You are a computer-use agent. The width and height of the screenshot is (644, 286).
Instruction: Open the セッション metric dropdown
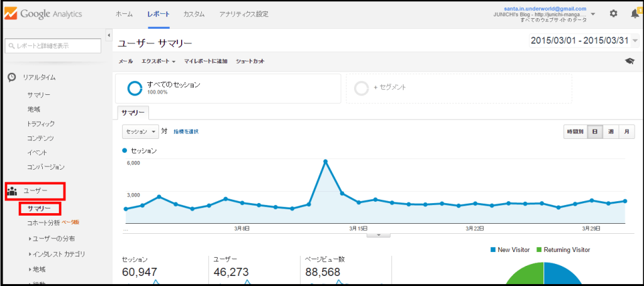140,132
